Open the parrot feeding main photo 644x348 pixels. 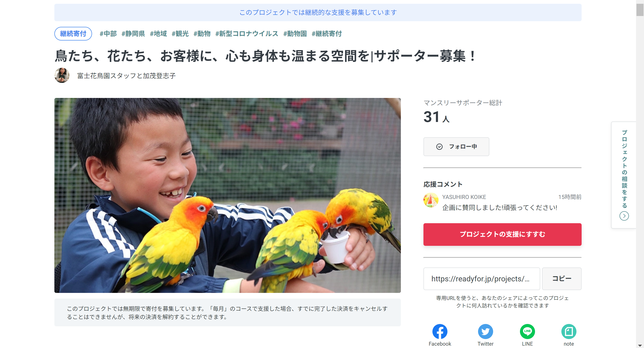click(x=228, y=195)
